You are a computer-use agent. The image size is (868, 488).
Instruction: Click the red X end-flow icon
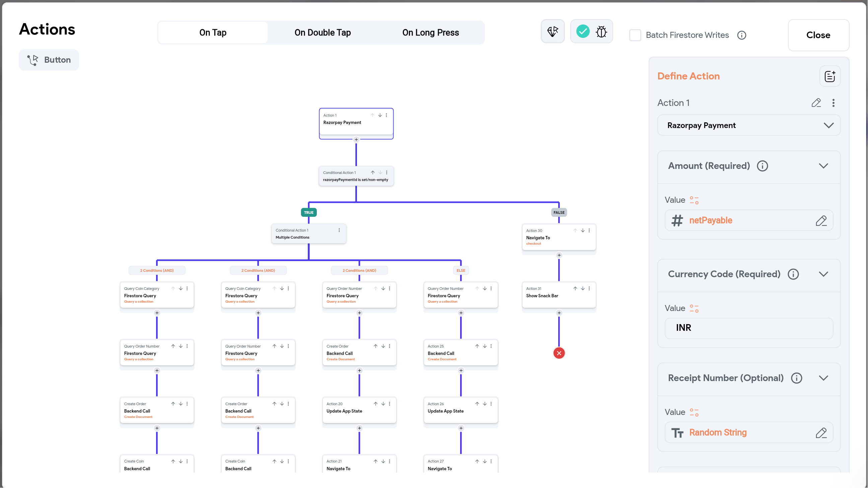pyautogui.click(x=559, y=353)
